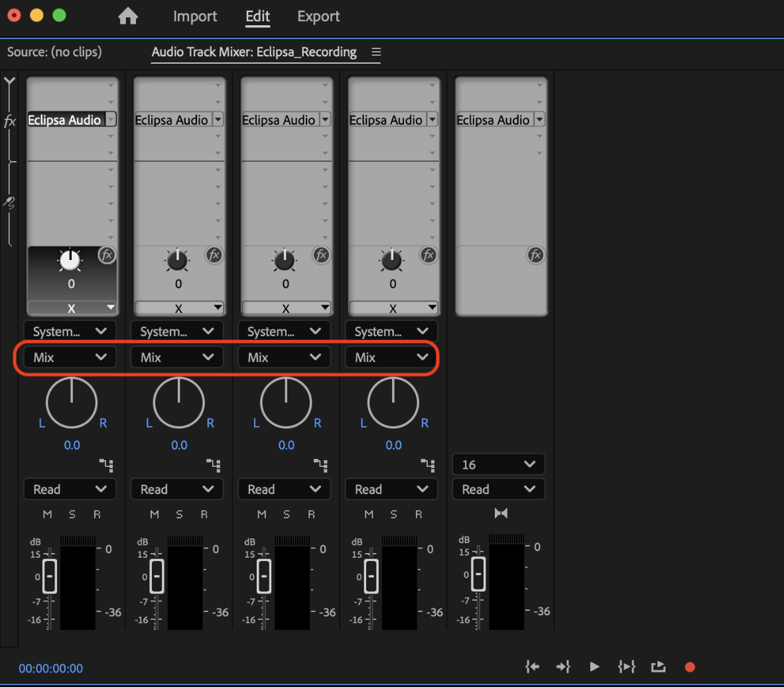This screenshot has height=687, width=784.
Task: Switch to the Import tab
Action: click(x=195, y=17)
